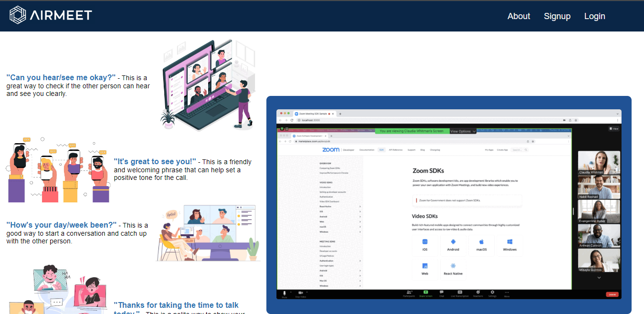Image resolution: width=644 pixels, height=314 pixels.
Task: Click the React Native SDK card
Action: (453, 270)
